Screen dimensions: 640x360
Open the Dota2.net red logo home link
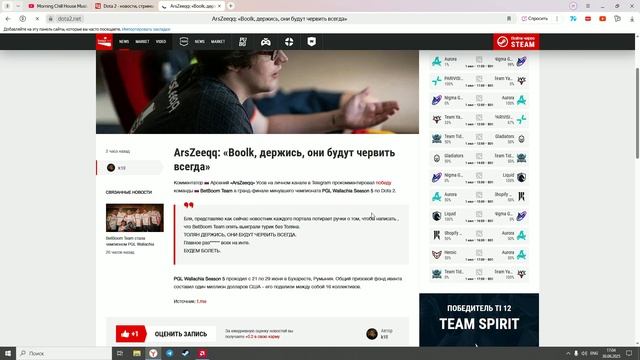104,42
